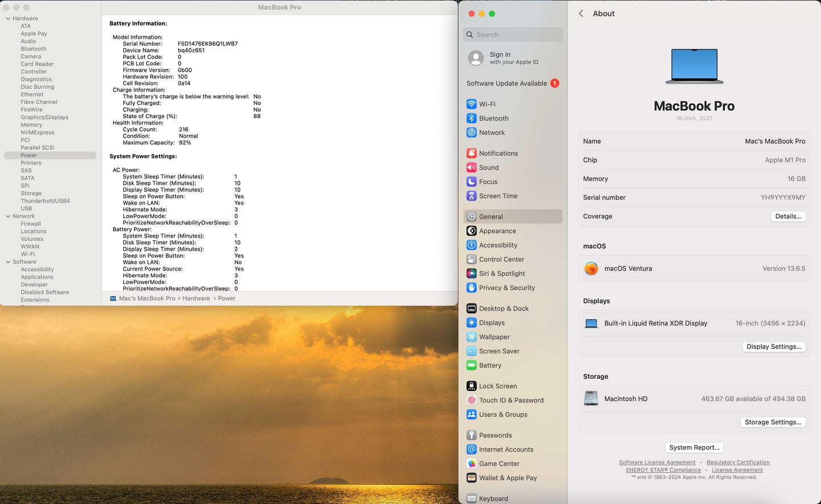Open Software License Agreement link
This screenshot has width=821, height=504.
657,463
